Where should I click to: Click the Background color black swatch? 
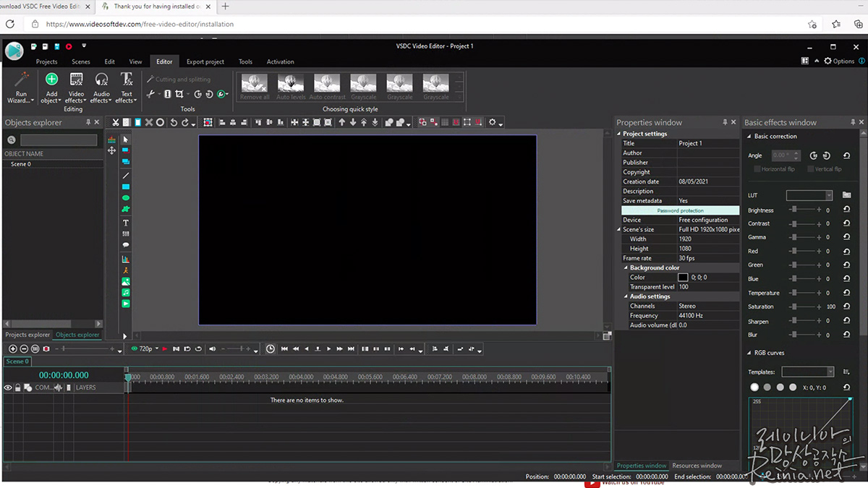[683, 277]
